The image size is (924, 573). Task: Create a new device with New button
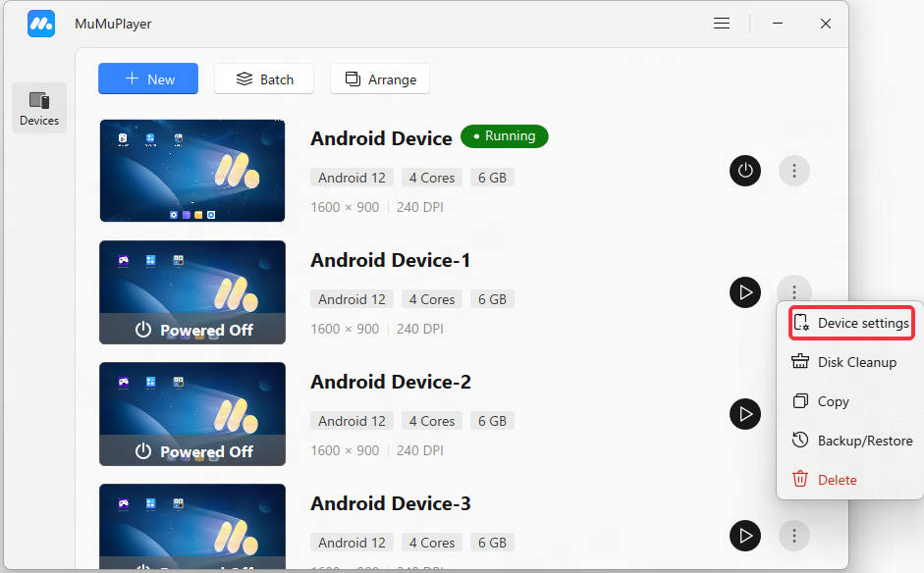pos(148,78)
